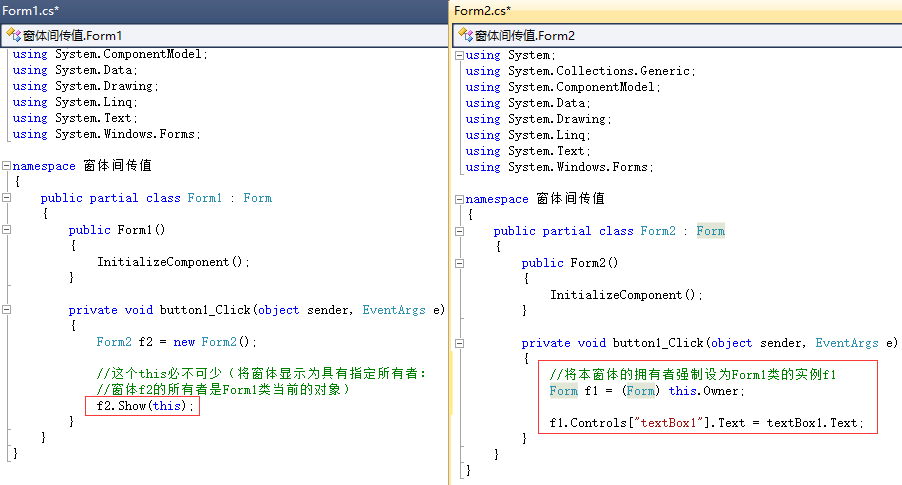Click the 'Form f1 = (Form) this.Owner;' line

(647, 391)
